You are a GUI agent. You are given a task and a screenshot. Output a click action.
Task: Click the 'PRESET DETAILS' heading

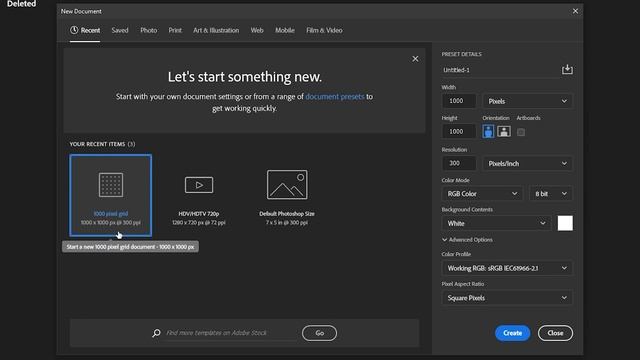click(x=462, y=54)
